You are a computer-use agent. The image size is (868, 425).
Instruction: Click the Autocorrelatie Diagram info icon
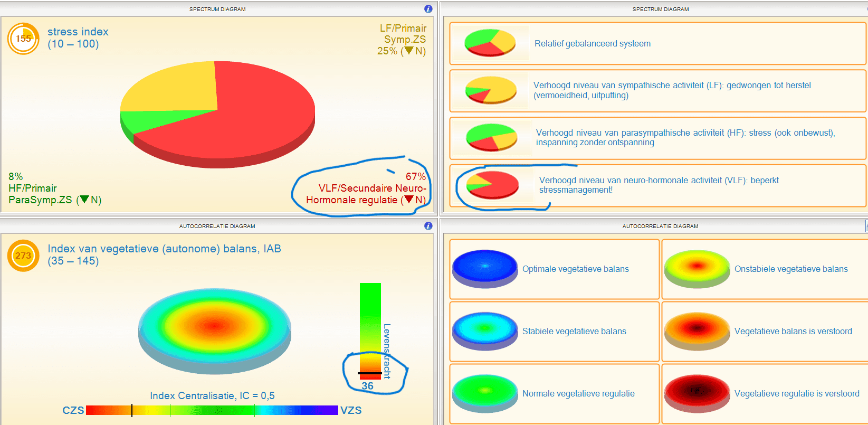pos(428,226)
